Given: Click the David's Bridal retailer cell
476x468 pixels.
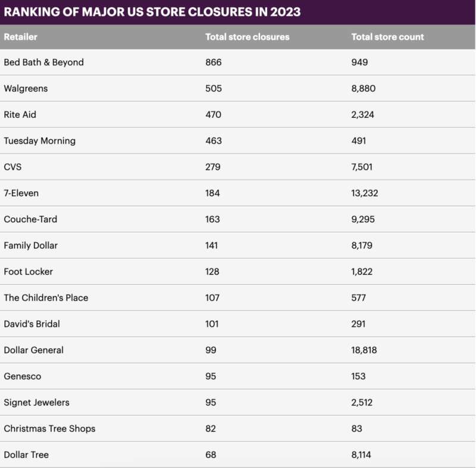Looking at the screenshot, I should click(x=32, y=325).
